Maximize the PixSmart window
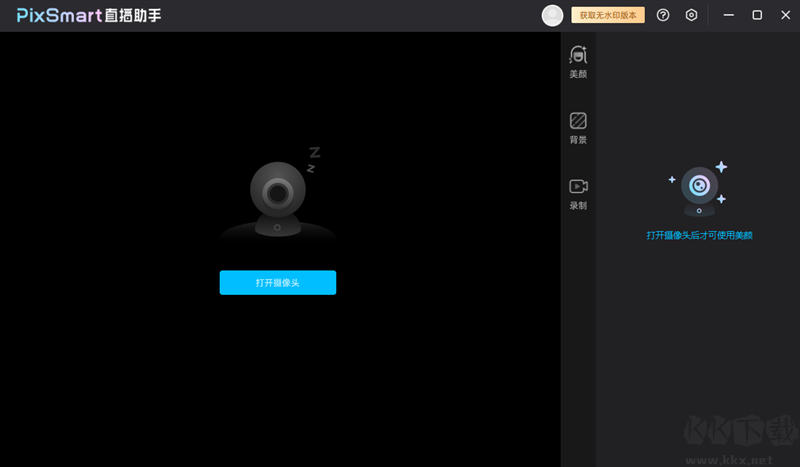This screenshot has width=800, height=467. 757,15
